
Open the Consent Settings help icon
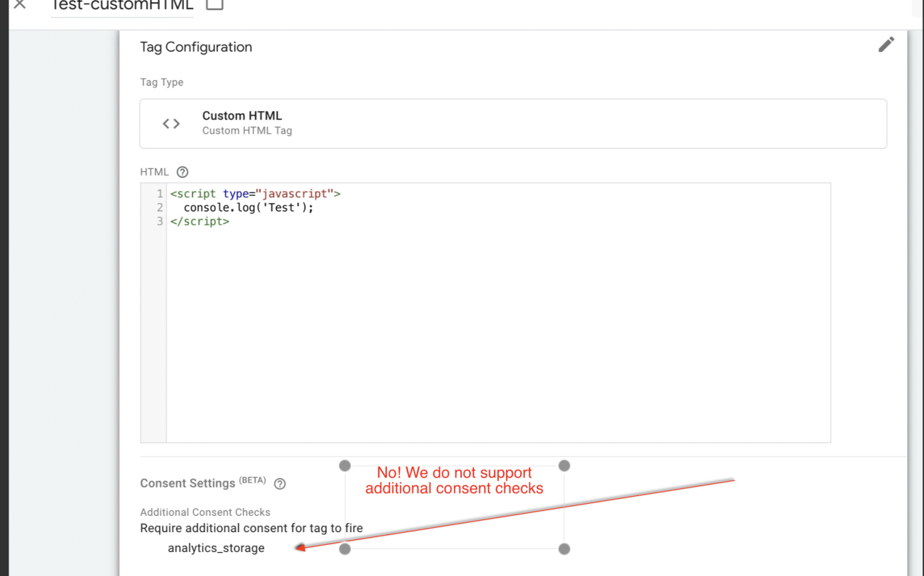[x=280, y=484]
